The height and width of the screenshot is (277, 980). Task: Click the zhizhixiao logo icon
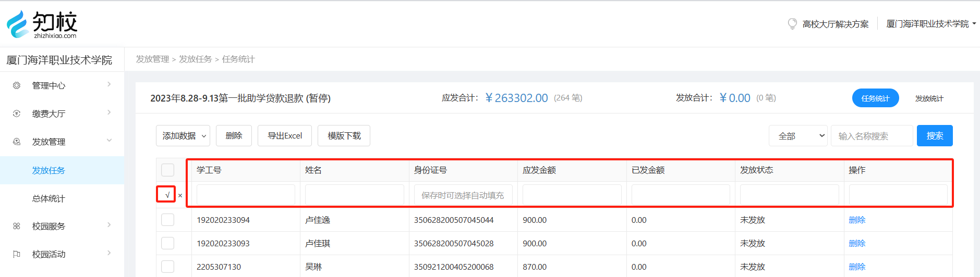[x=18, y=24]
